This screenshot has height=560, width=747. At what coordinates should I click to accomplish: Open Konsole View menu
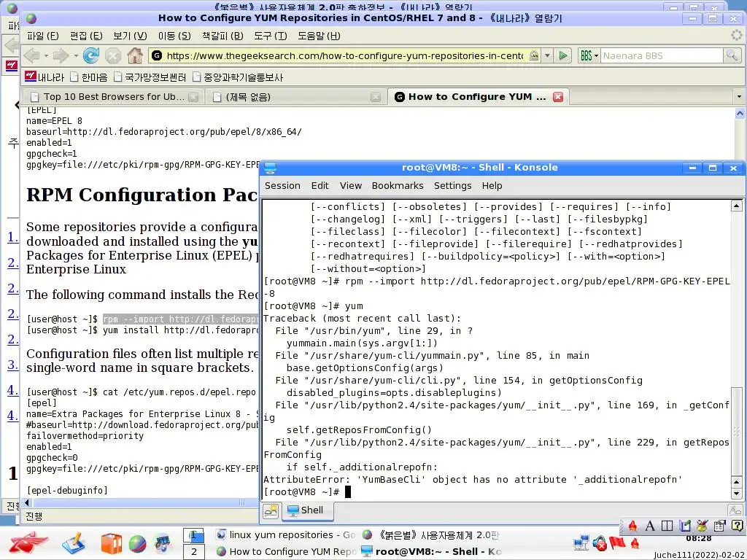click(351, 186)
